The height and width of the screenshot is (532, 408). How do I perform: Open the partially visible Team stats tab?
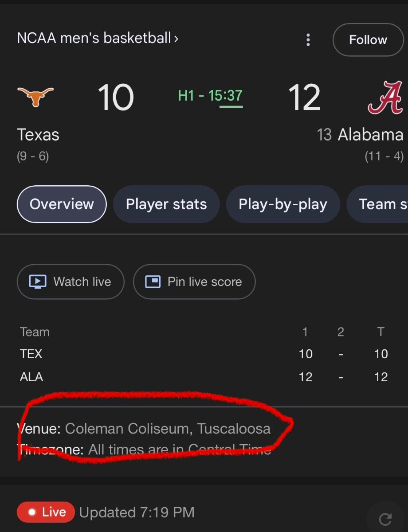point(381,204)
